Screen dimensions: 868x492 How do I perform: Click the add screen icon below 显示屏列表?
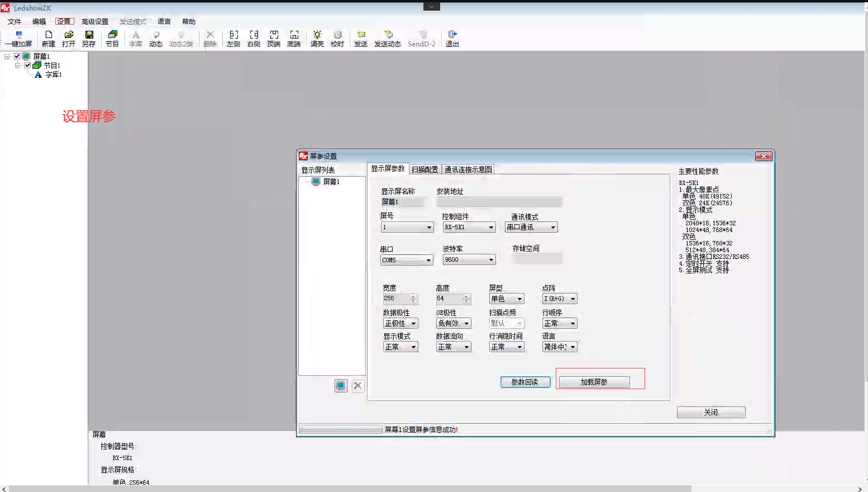pos(341,386)
